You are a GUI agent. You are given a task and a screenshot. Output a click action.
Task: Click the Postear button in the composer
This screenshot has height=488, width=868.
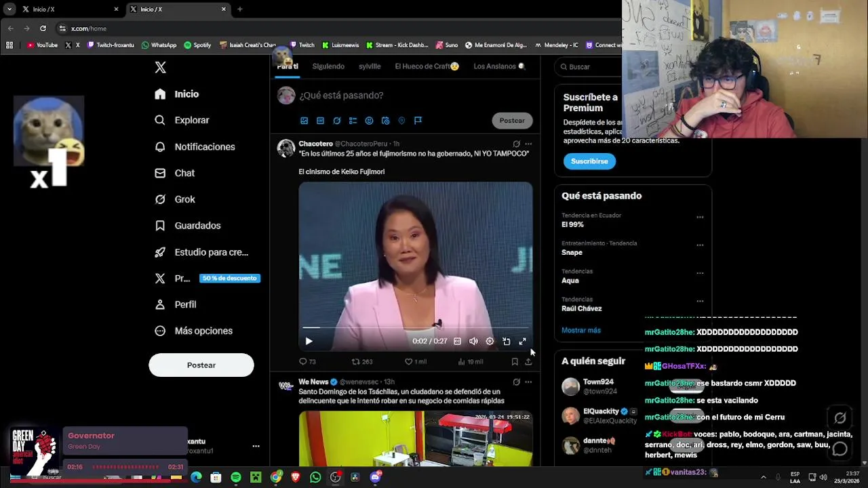(512, 121)
